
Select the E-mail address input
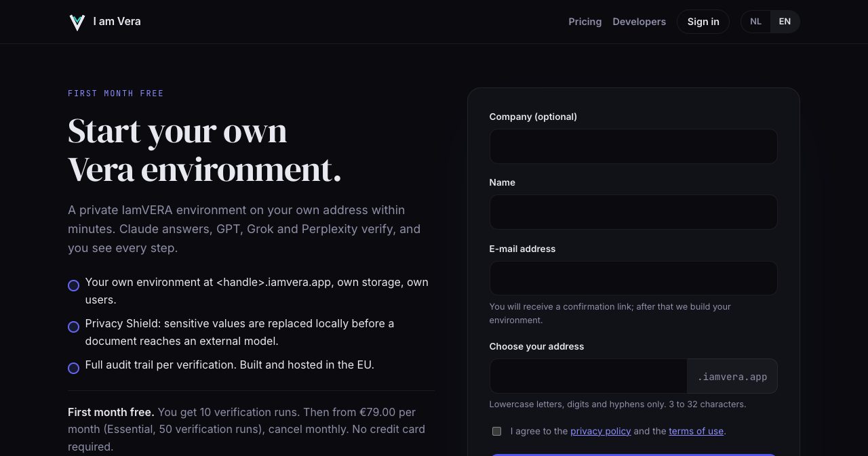(x=633, y=278)
